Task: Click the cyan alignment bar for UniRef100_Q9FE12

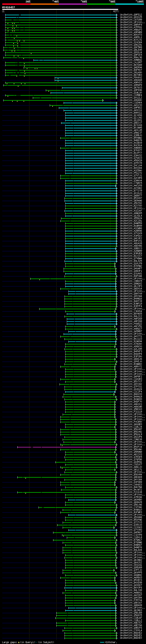Action: 61,15
